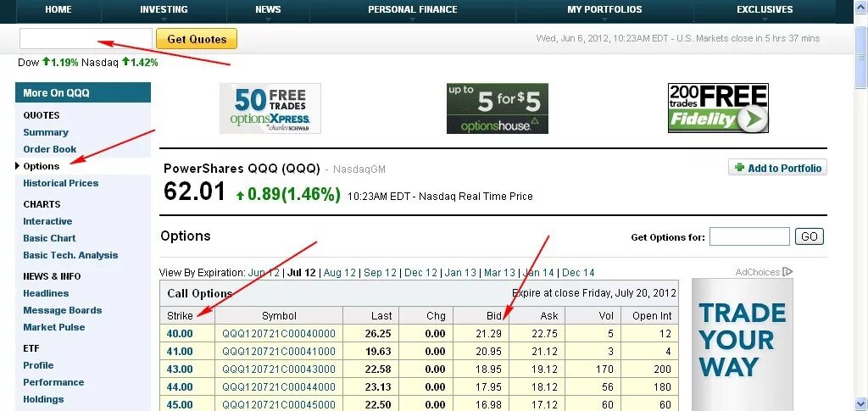Open symbol QQQ120721C00040000
The height and width of the screenshot is (411, 868).
point(279,334)
